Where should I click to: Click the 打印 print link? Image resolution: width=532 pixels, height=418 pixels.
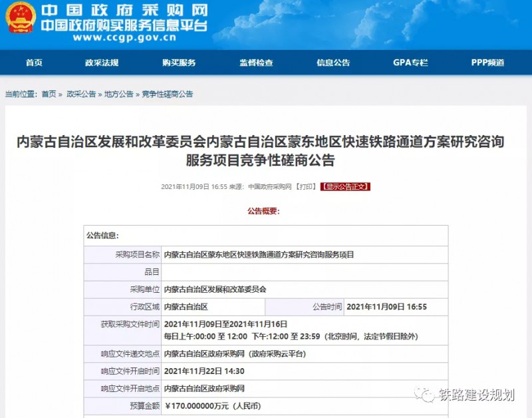[306, 186]
